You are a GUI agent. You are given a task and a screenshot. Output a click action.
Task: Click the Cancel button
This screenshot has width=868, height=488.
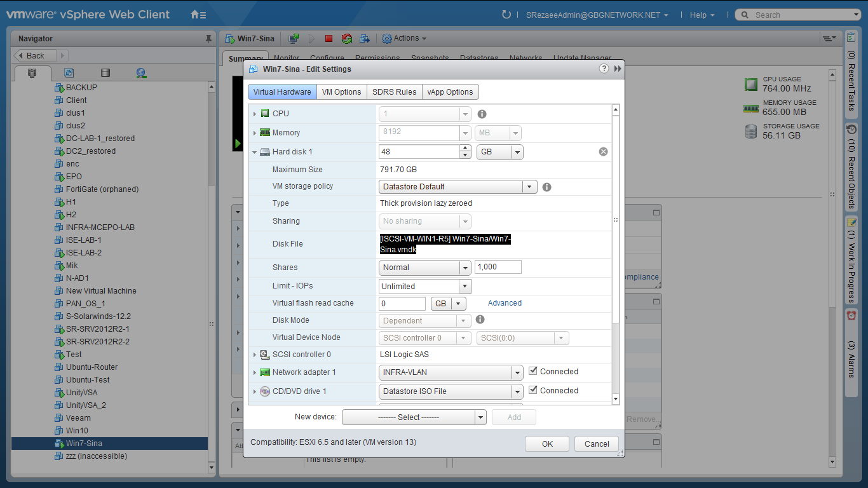[x=597, y=444]
